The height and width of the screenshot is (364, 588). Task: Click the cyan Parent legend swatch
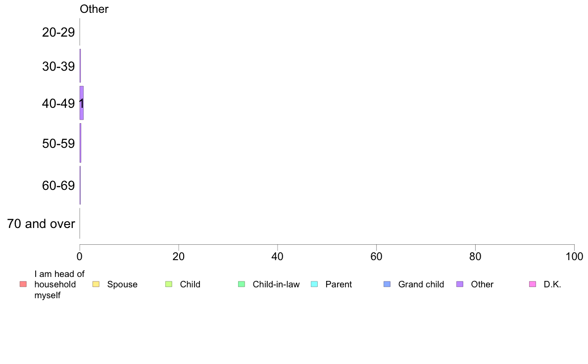[314, 284]
